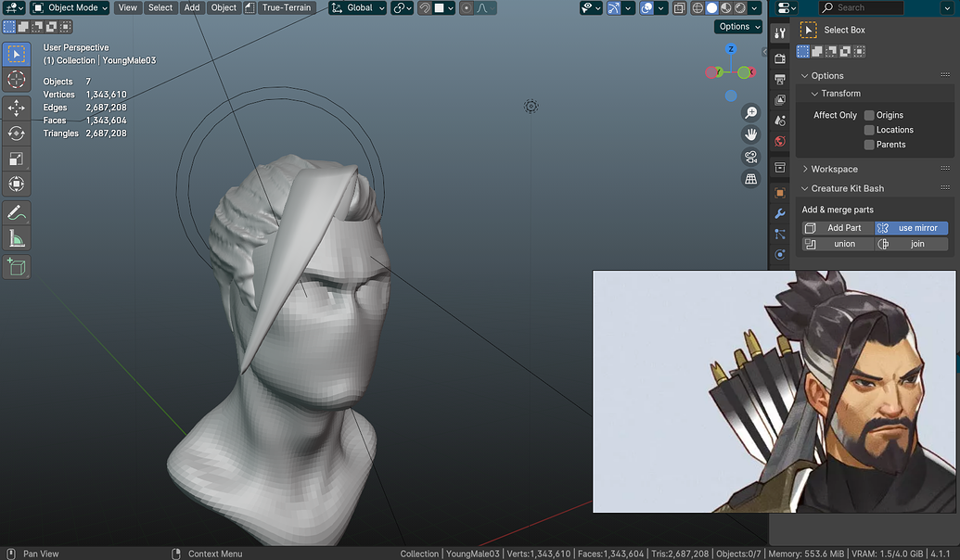This screenshot has width=960, height=560.
Task: Pick the Transform tool
Action: tap(17, 185)
